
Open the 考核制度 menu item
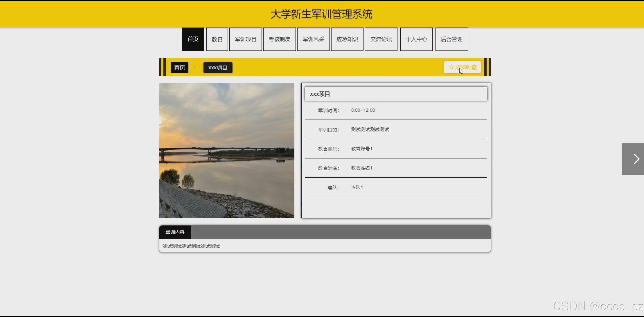click(x=279, y=39)
